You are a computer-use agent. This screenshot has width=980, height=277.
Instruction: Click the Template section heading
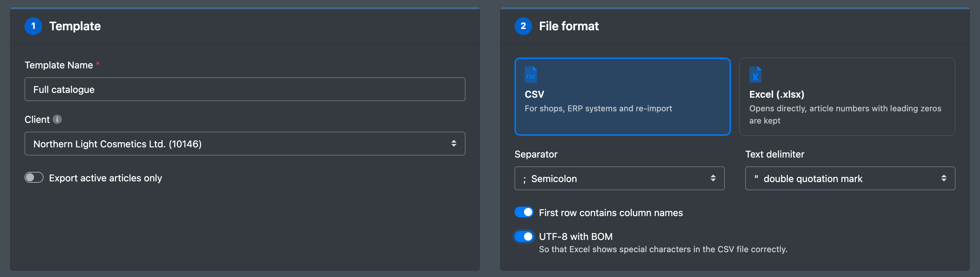(x=75, y=26)
